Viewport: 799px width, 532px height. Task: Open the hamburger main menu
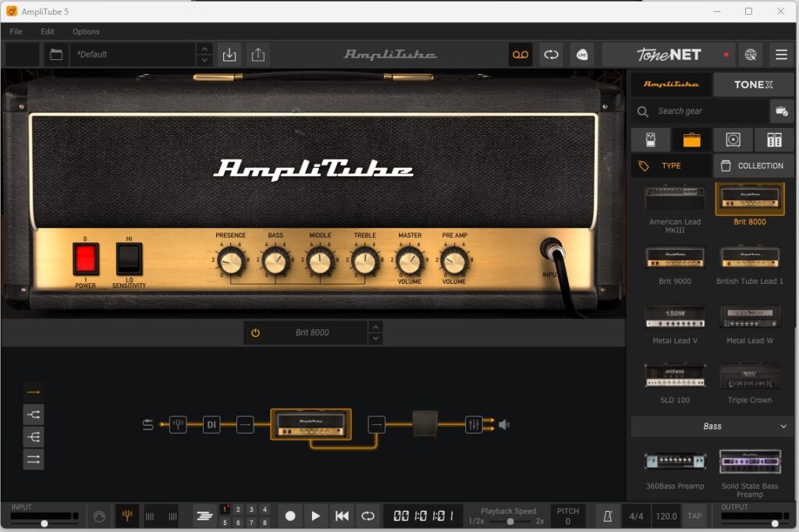point(781,55)
